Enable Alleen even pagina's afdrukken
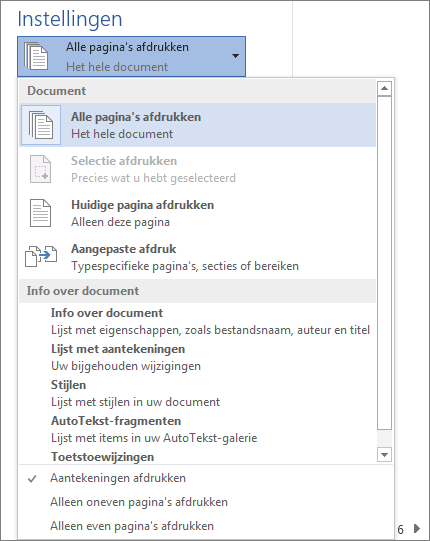 tap(206, 526)
